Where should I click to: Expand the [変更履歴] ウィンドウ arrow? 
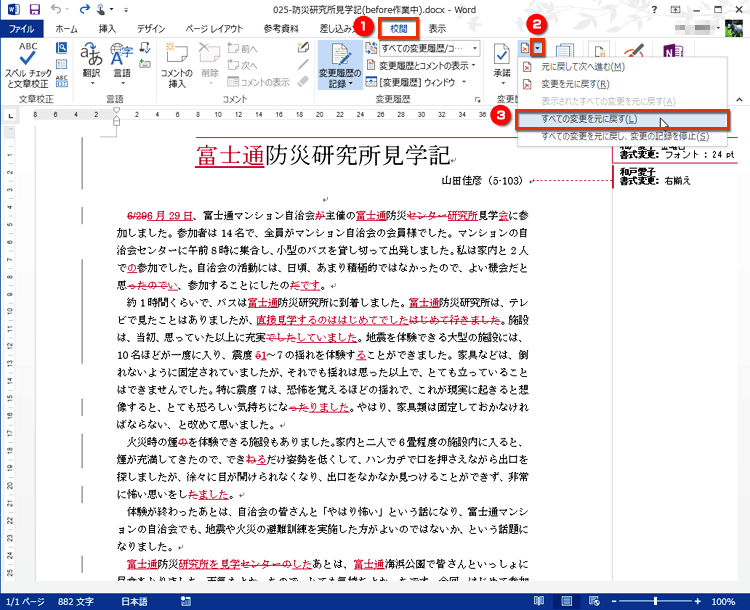tap(464, 82)
